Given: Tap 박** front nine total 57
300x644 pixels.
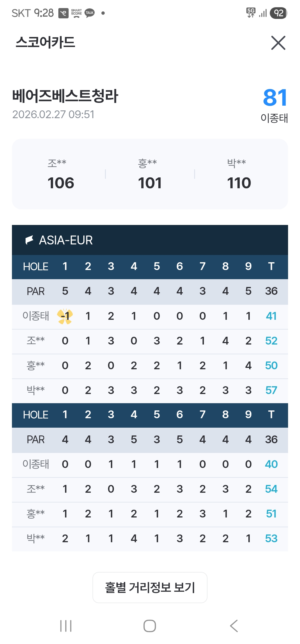Looking at the screenshot, I should (271, 390).
